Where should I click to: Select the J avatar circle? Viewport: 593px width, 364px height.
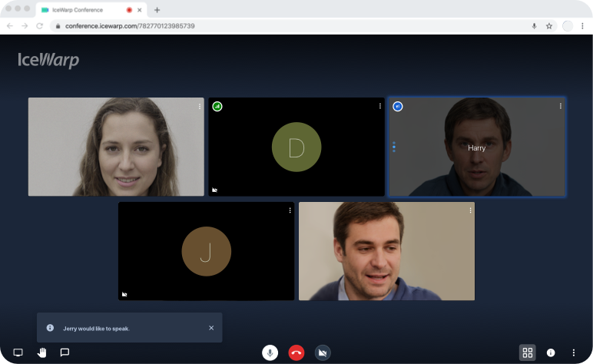207,251
